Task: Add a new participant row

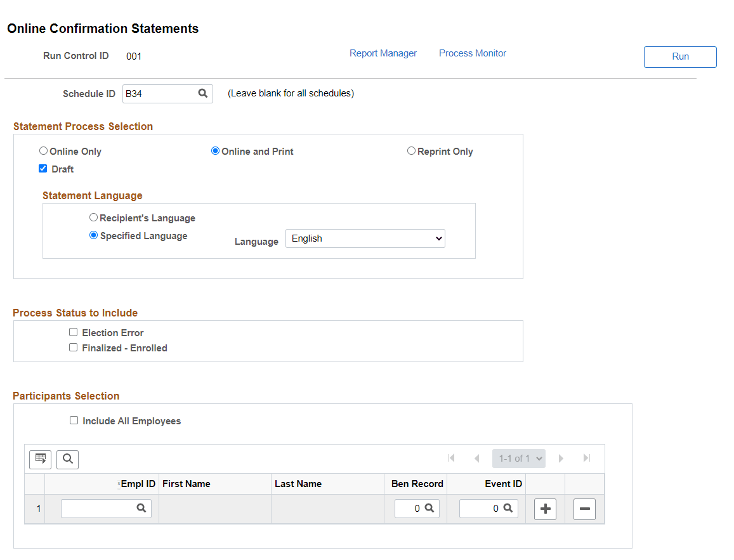Action: tap(545, 509)
